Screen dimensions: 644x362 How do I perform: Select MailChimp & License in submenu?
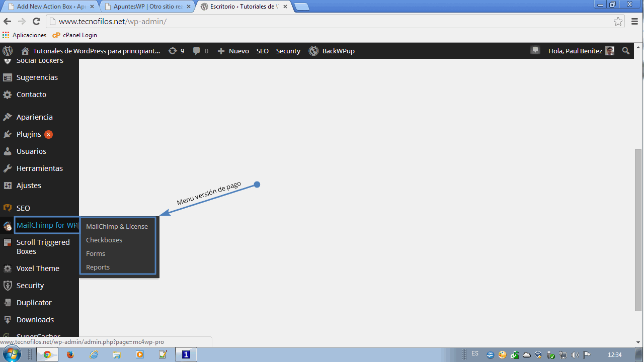(117, 226)
